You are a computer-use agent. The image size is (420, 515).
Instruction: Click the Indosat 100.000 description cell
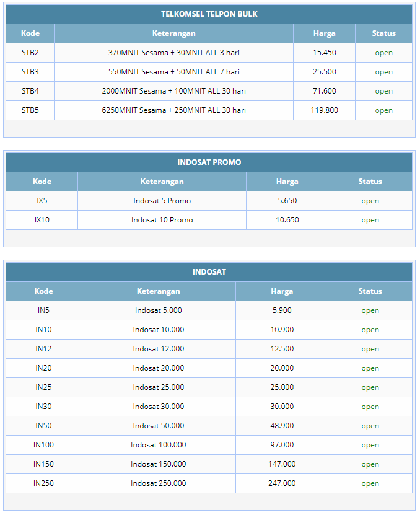click(158, 445)
